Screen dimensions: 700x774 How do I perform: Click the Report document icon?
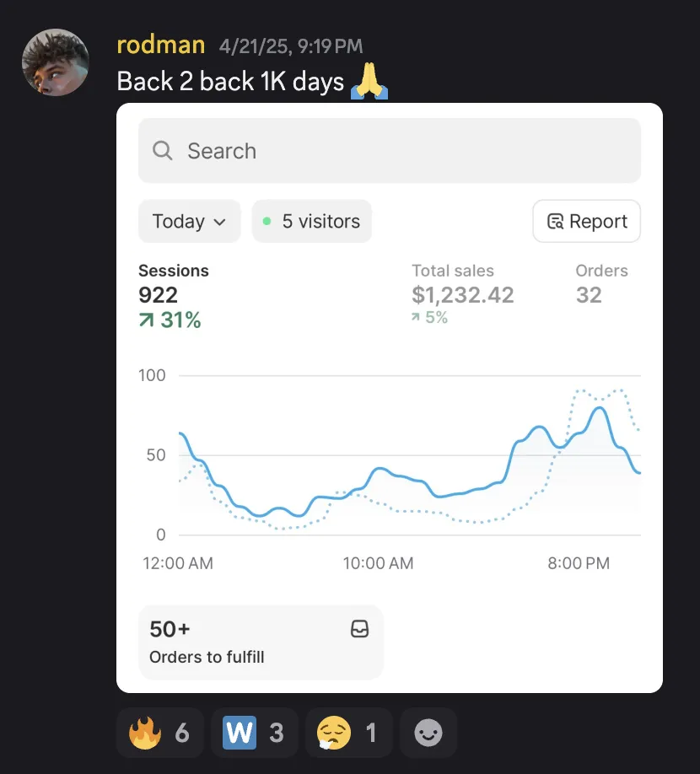pos(555,222)
